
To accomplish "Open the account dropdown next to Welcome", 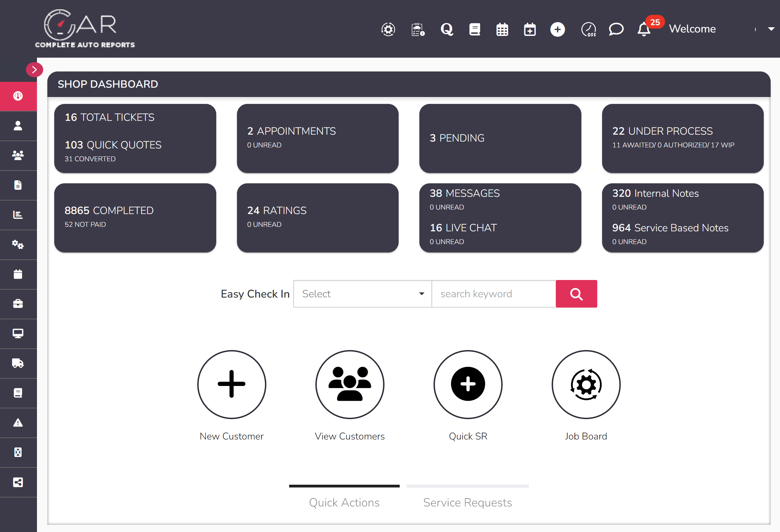I will 770,29.
